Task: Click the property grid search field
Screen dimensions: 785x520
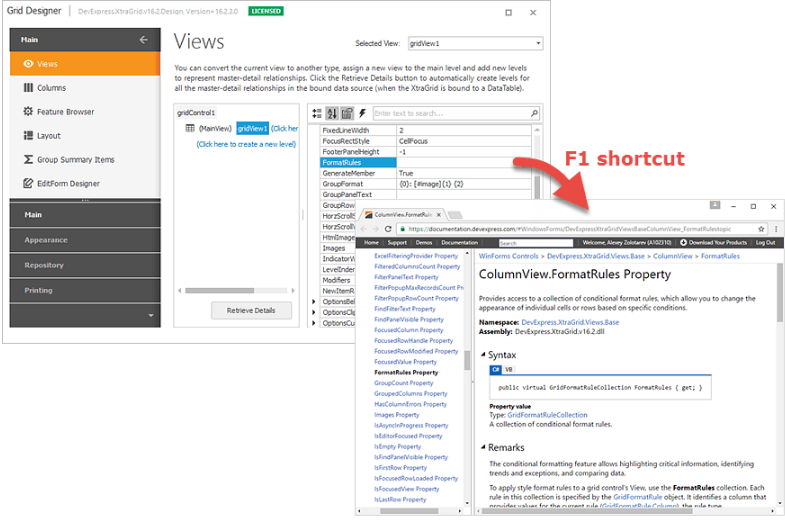Action: [x=451, y=114]
